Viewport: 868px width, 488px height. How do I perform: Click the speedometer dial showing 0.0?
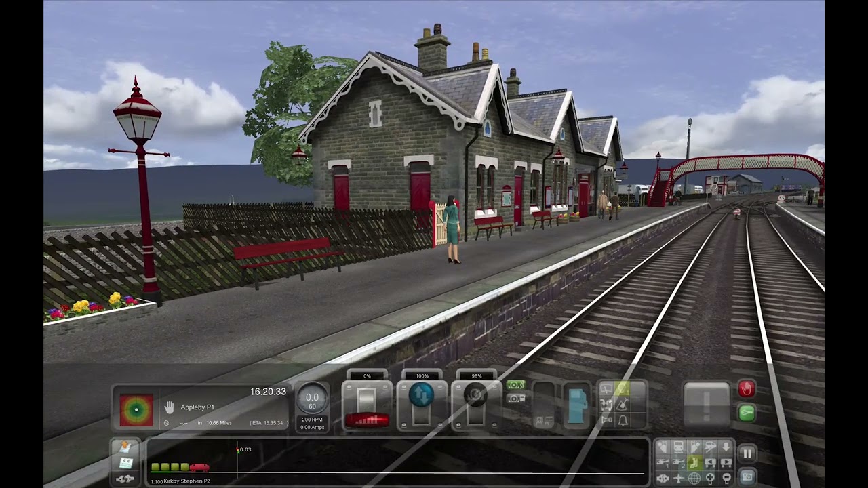312,399
